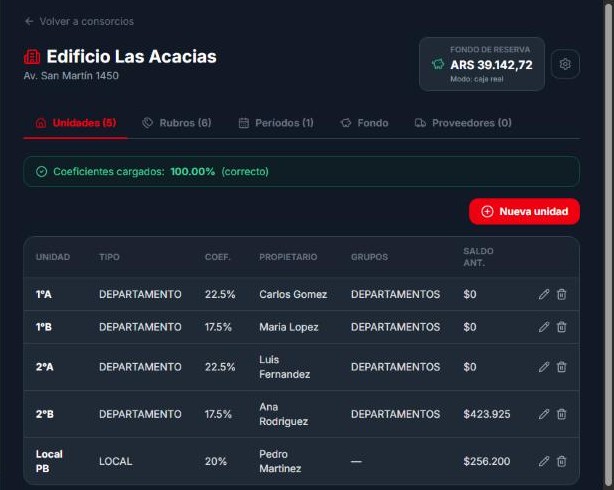
Task: Select the Carlos Gomez row
Action: [302, 294]
